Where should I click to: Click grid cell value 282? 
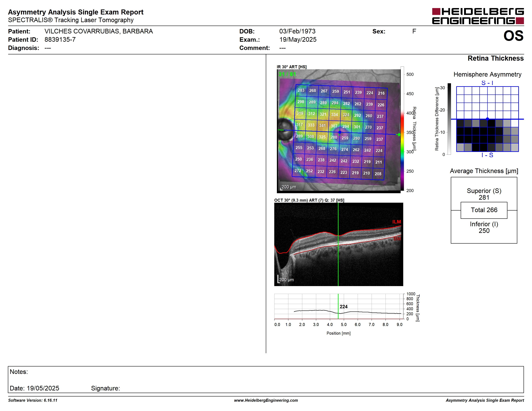pyautogui.click(x=346, y=104)
